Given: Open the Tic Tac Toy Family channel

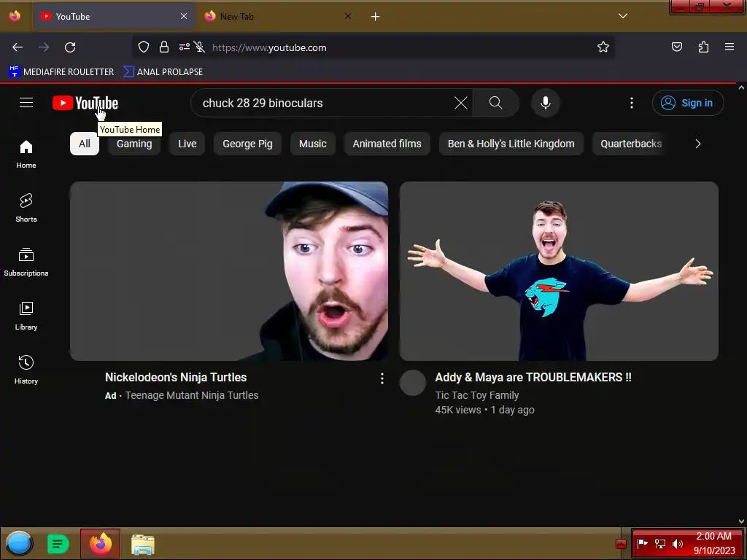Looking at the screenshot, I should [477, 395].
